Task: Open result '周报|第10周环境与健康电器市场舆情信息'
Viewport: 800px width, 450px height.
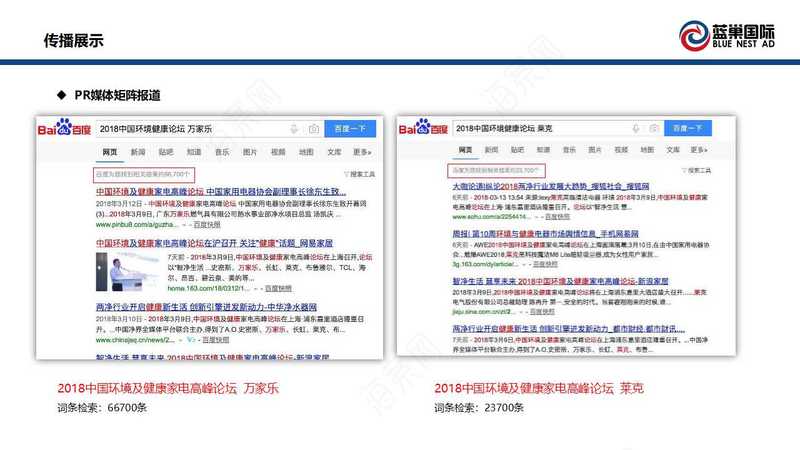Action: pyautogui.click(x=545, y=234)
